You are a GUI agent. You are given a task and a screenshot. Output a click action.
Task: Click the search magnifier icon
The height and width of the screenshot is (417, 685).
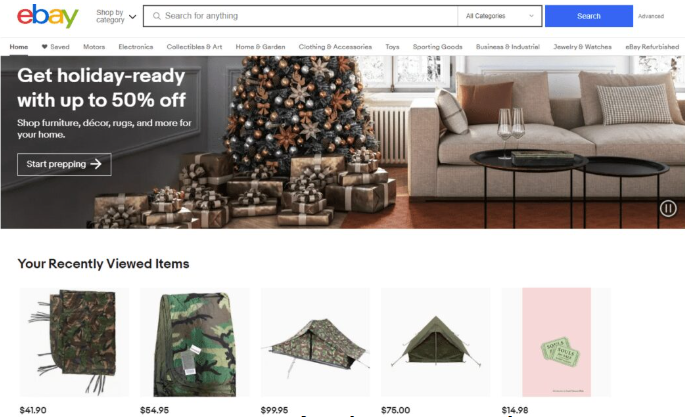coord(156,16)
